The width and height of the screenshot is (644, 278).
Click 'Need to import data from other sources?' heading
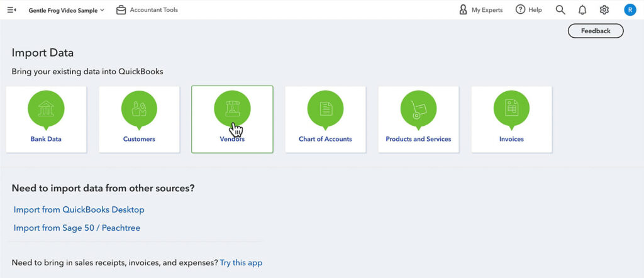pyautogui.click(x=103, y=189)
